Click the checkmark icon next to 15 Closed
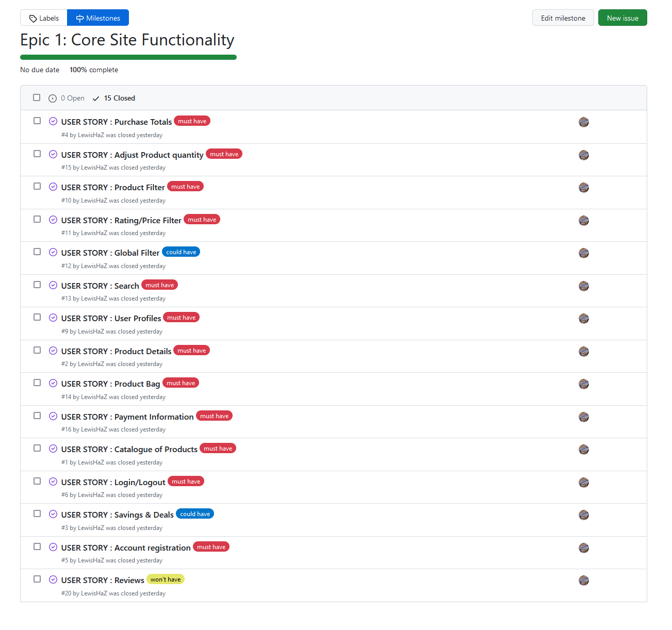This screenshot has height=630, width=672. [x=96, y=98]
